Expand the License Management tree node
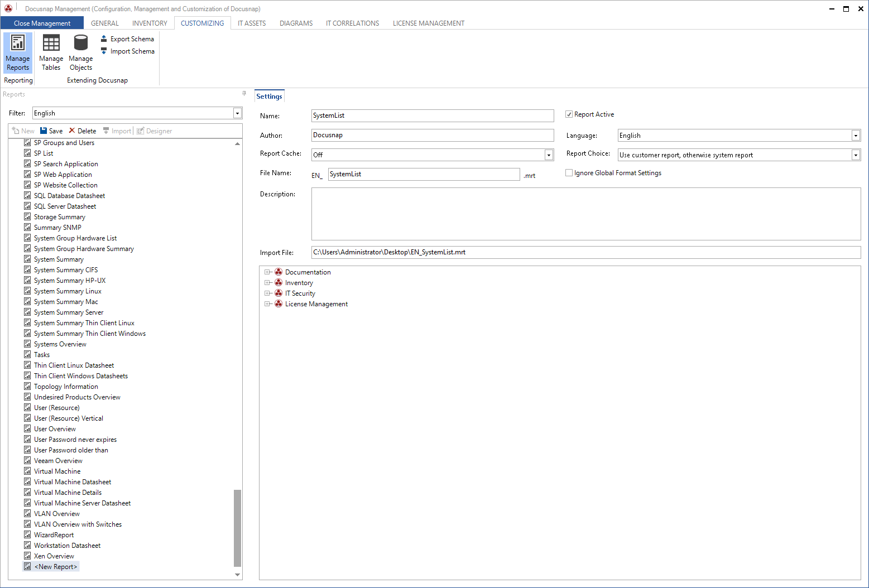The height and width of the screenshot is (588, 869). [267, 303]
